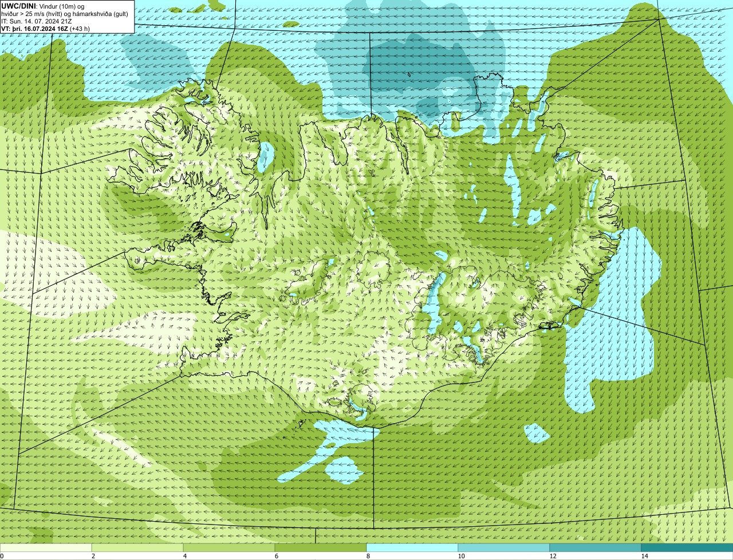The image size is (733, 560).
Task: Click the "4" label on the color scale
Action: pyautogui.click(x=184, y=556)
